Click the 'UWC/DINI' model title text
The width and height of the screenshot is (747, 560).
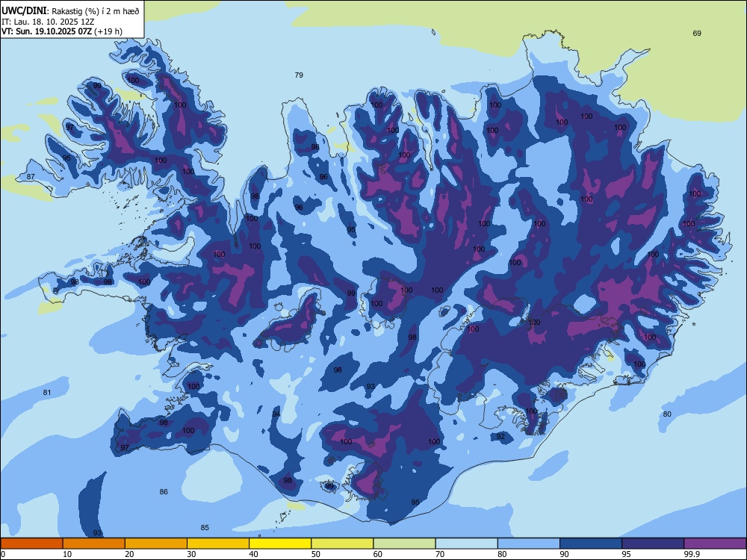tap(24, 10)
